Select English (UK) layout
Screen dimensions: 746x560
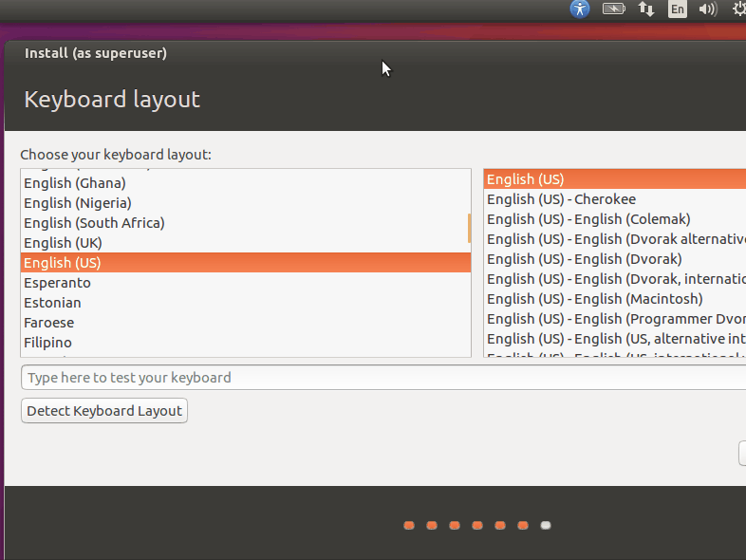[246, 243]
